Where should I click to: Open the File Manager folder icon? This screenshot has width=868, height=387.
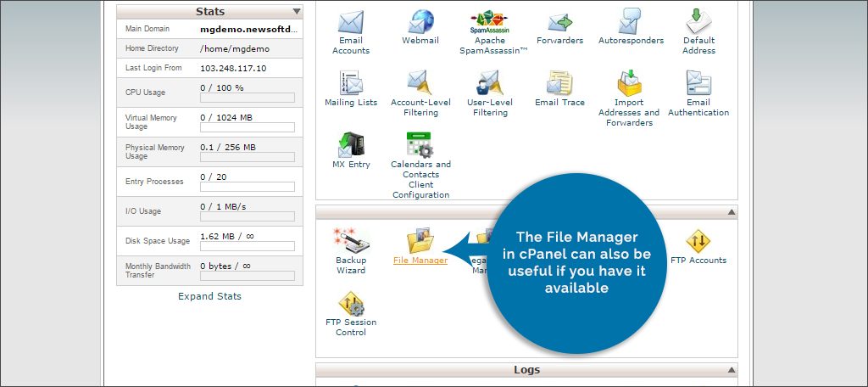[x=420, y=241]
